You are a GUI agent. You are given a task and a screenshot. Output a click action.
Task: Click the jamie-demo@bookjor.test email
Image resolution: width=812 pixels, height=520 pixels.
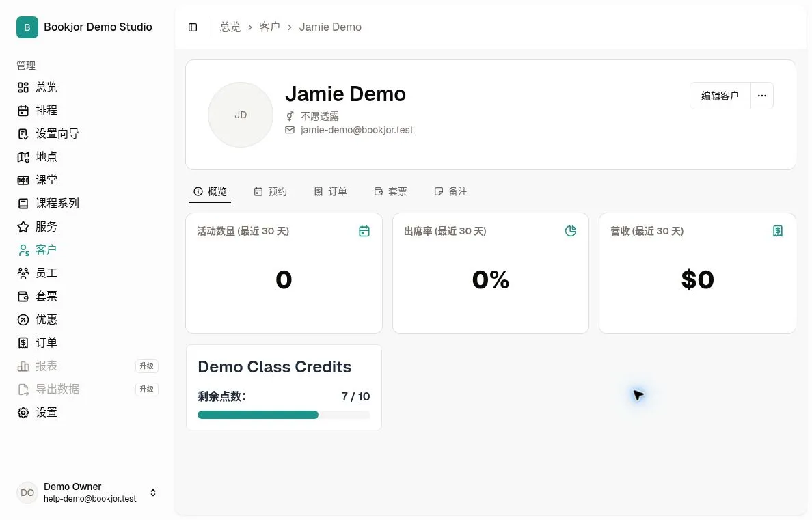click(x=357, y=130)
